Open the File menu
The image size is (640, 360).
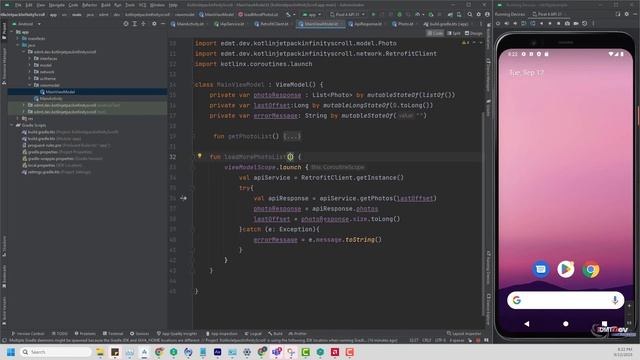pyautogui.click(x=18, y=5)
